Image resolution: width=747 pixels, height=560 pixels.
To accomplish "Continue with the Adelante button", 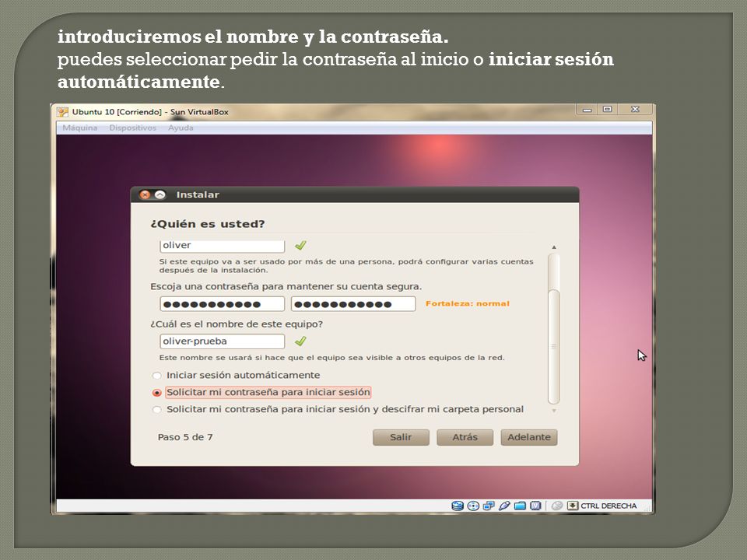I will (529, 437).
